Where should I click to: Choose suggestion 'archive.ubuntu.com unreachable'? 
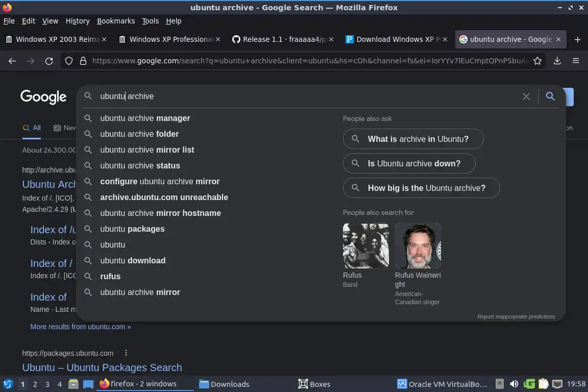164,197
